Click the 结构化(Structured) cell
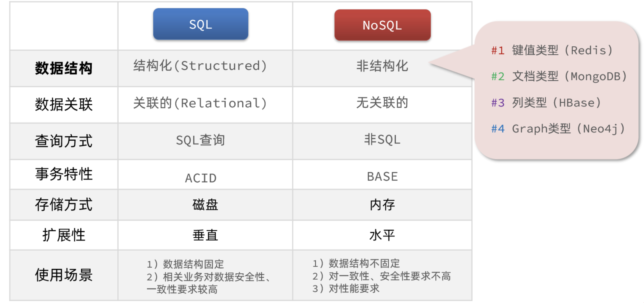Screen dimensions: 644x303 [205, 68]
